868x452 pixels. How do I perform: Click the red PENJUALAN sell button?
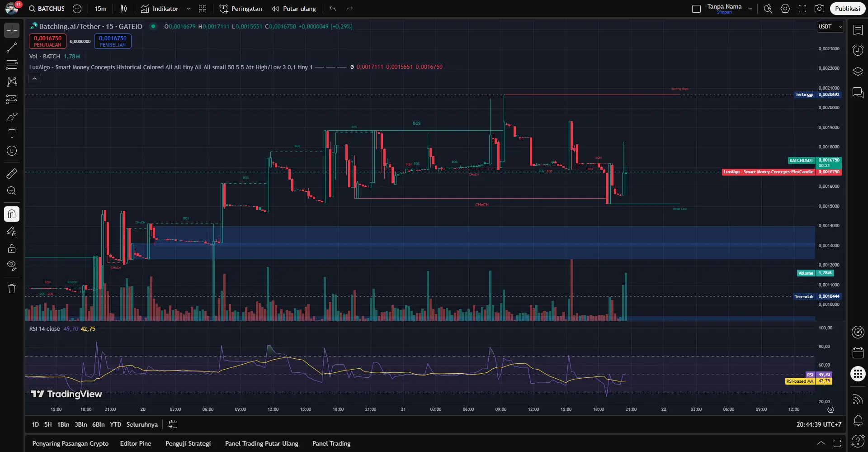coord(47,41)
